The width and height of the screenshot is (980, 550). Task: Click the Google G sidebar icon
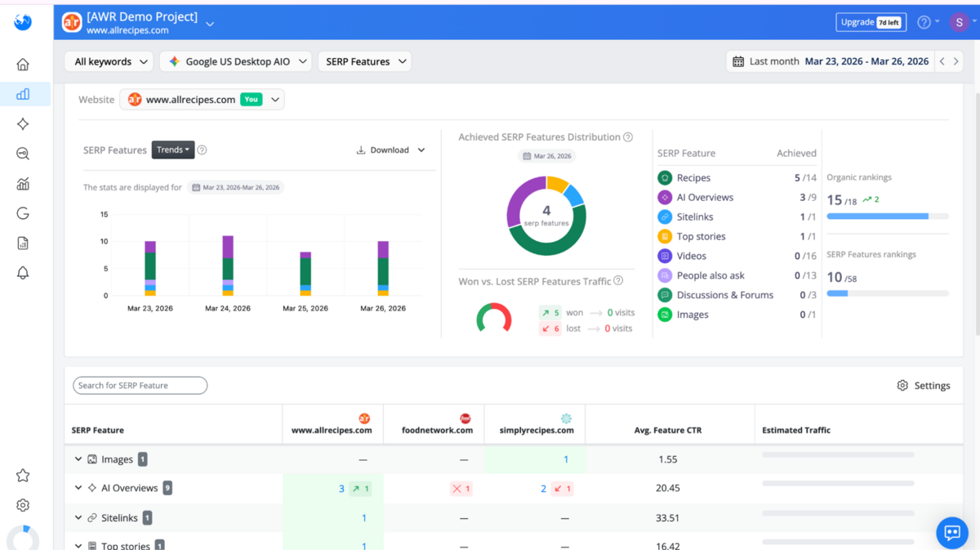(23, 213)
